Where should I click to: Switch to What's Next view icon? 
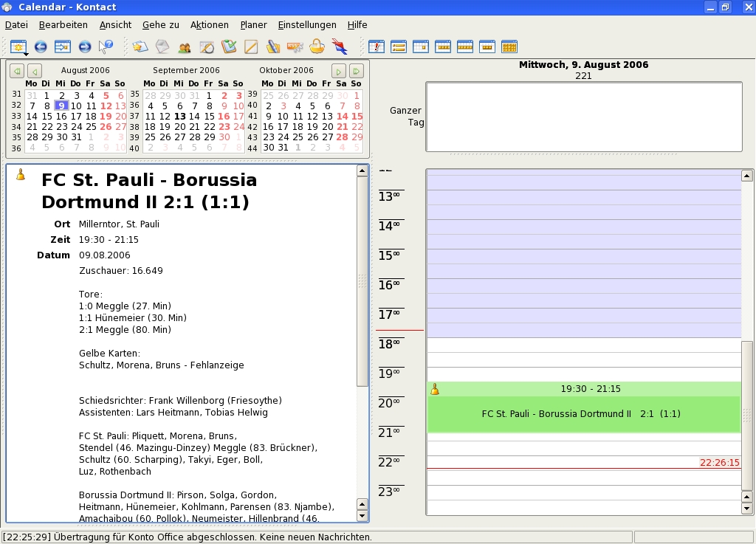click(376, 47)
